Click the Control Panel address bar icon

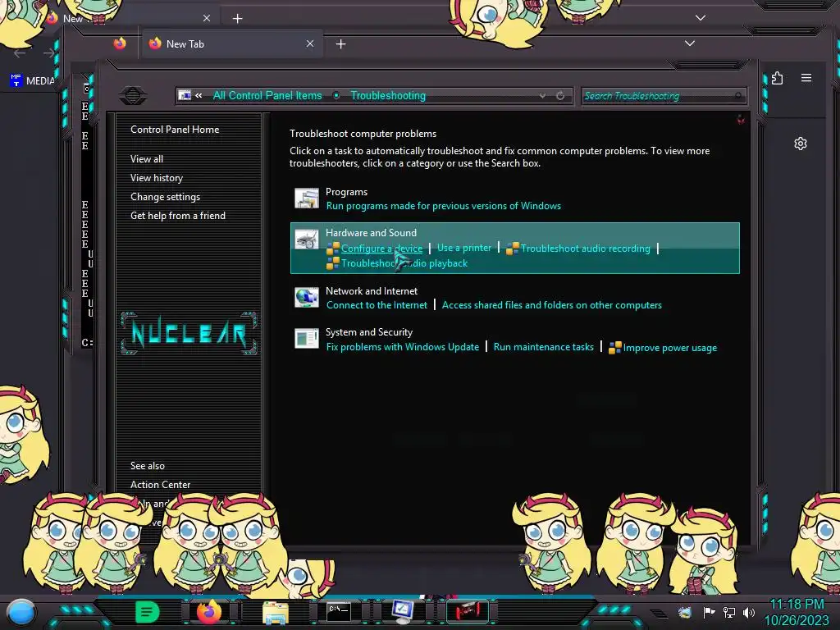coord(185,95)
